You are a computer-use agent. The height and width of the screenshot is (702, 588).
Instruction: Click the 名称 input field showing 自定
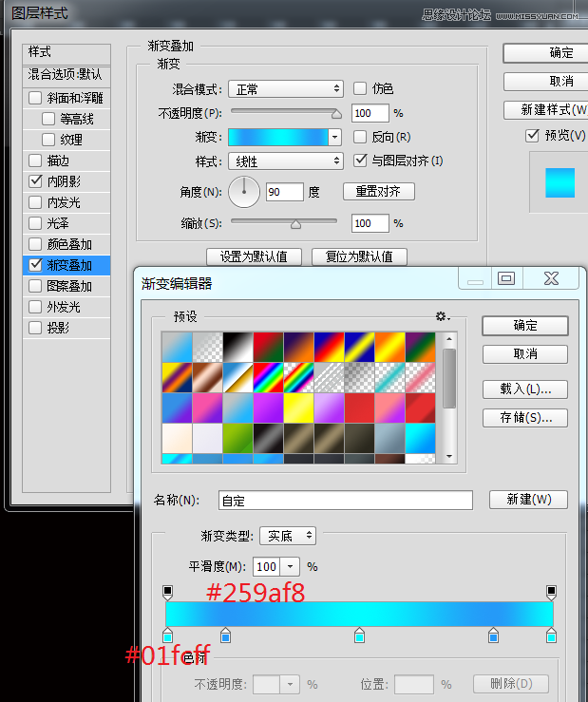tap(345, 500)
